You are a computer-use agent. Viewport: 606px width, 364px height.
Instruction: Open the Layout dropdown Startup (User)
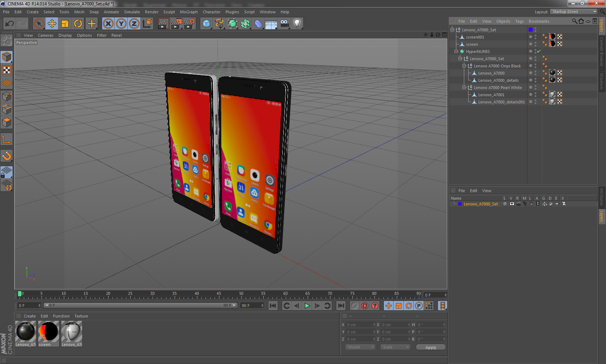pos(574,12)
